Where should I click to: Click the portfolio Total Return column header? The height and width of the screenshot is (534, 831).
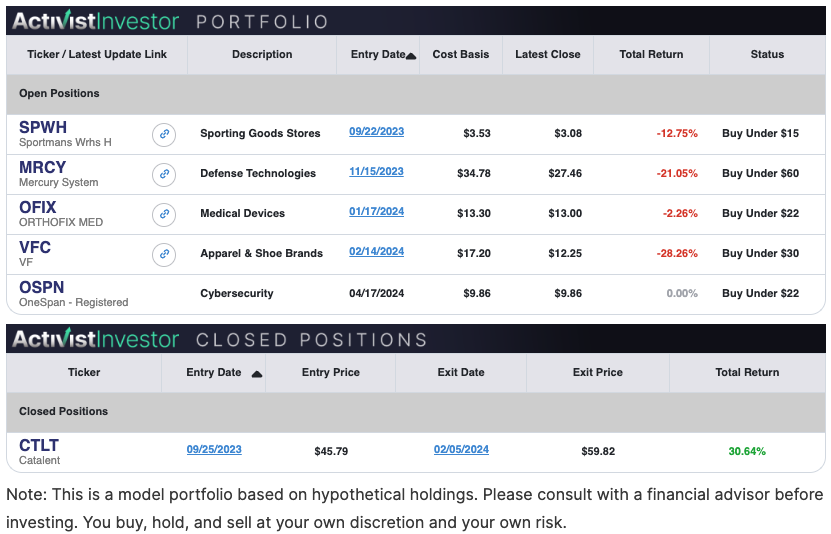(x=651, y=54)
